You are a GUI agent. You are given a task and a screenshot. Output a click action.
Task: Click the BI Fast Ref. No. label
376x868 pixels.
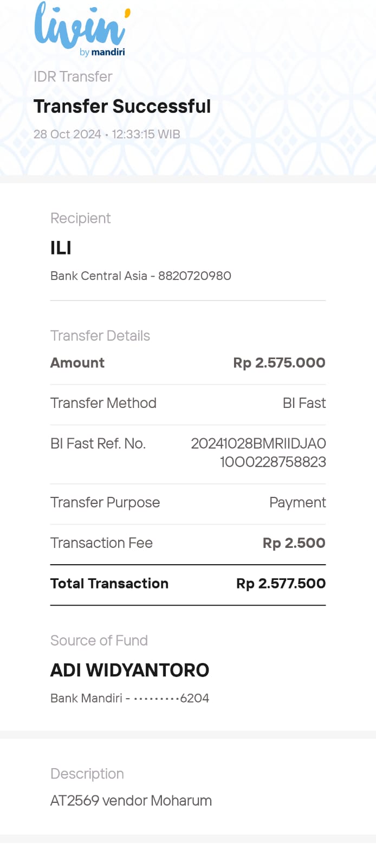pos(98,444)
